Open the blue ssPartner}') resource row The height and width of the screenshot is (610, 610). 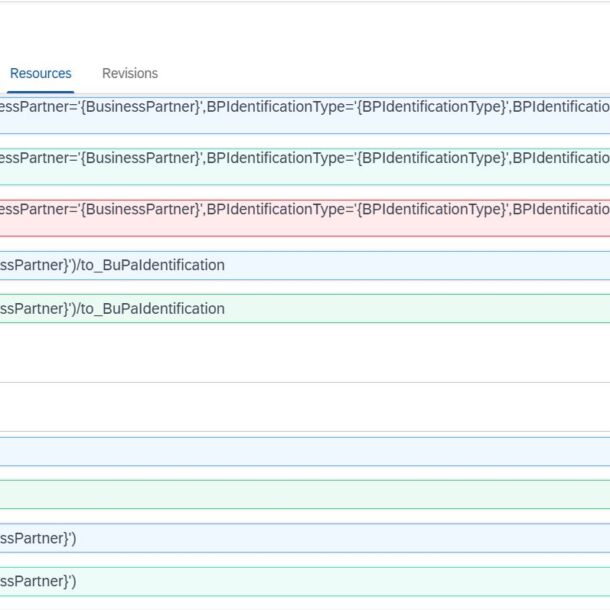coord(305,538)
